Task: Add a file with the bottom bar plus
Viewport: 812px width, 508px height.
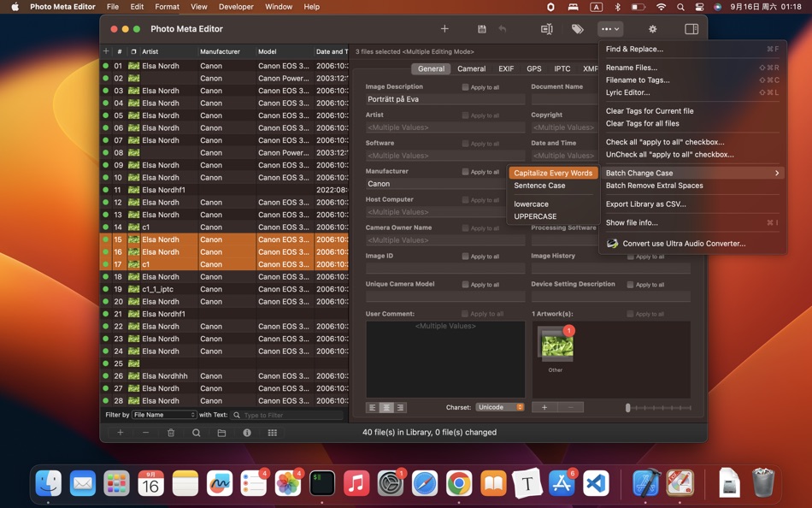Action: [x=121, y=433]
